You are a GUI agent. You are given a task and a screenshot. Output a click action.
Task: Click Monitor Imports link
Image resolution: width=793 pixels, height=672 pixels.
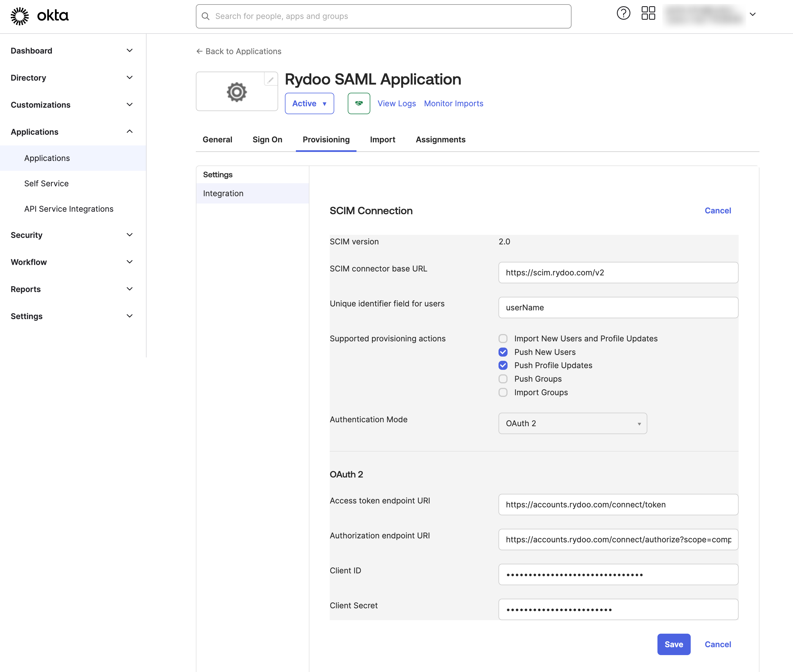tap(453, 104)
